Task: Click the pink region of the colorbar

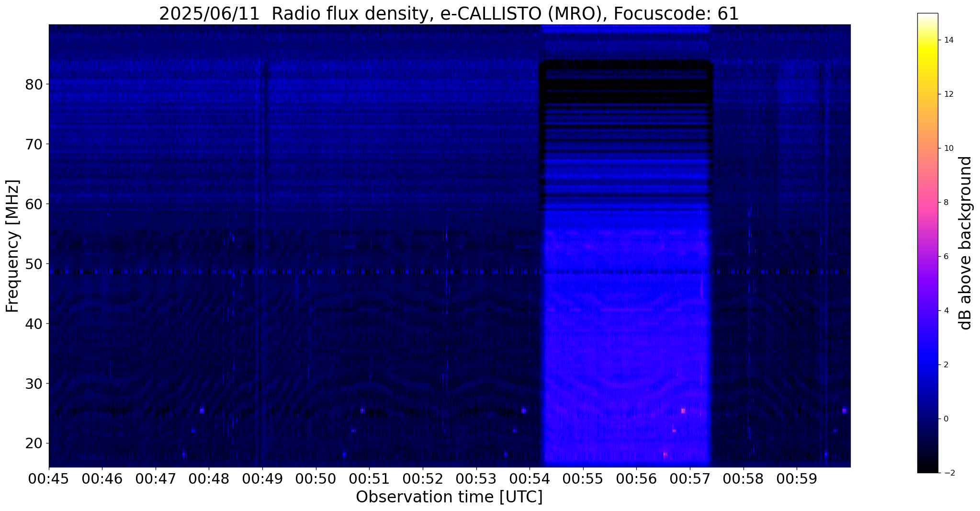Action: tap(927, 206)
